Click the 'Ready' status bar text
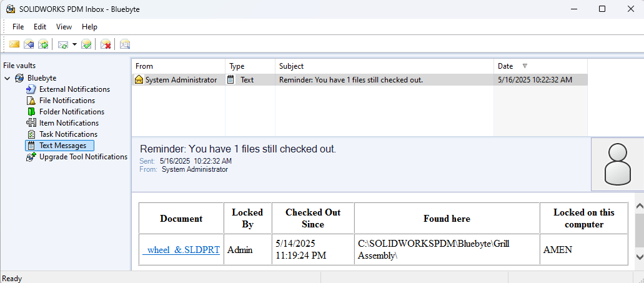Image resolution: width=644 pixels, height=283 pixels. [x=12, y=279]
